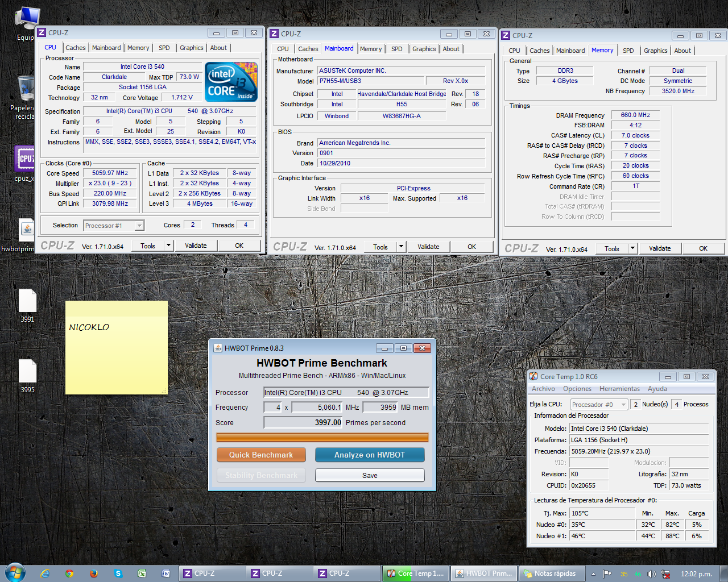Click Quick Benchmark button
Viewport: 728px width, 582px height.
[261, 455]
